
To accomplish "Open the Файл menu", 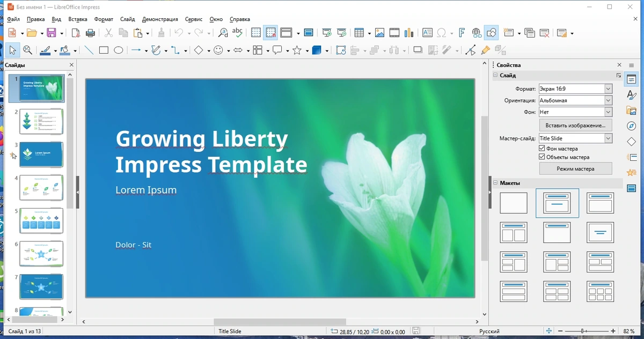I will click(x=13, y=19).
